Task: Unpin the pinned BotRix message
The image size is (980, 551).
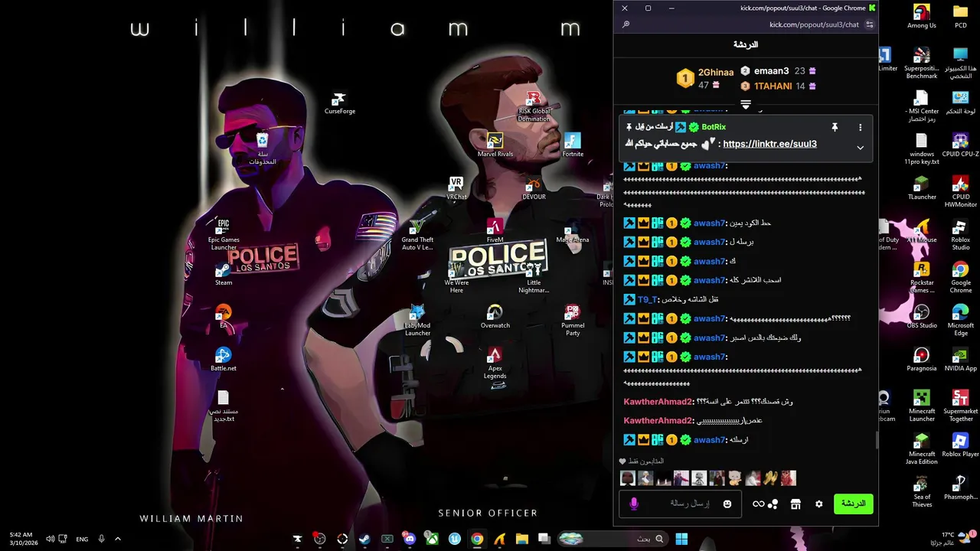Action: coord(835,127)
